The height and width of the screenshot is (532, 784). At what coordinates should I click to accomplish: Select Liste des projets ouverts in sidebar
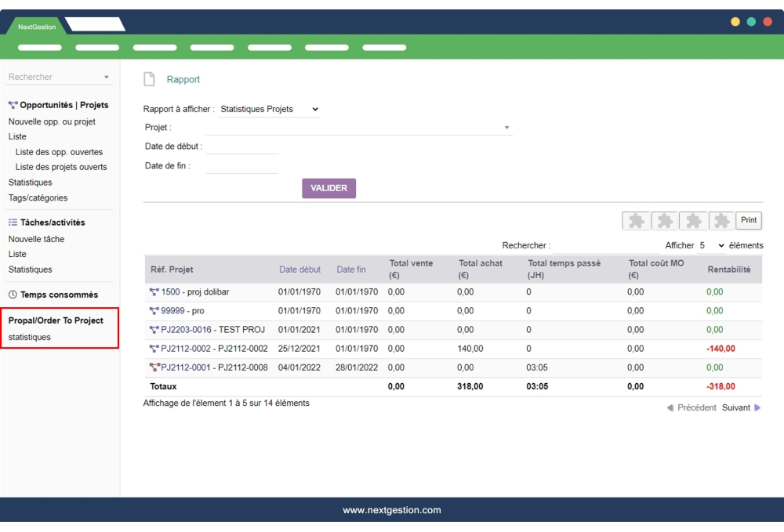pyautogui.click(x=61, y=167)
